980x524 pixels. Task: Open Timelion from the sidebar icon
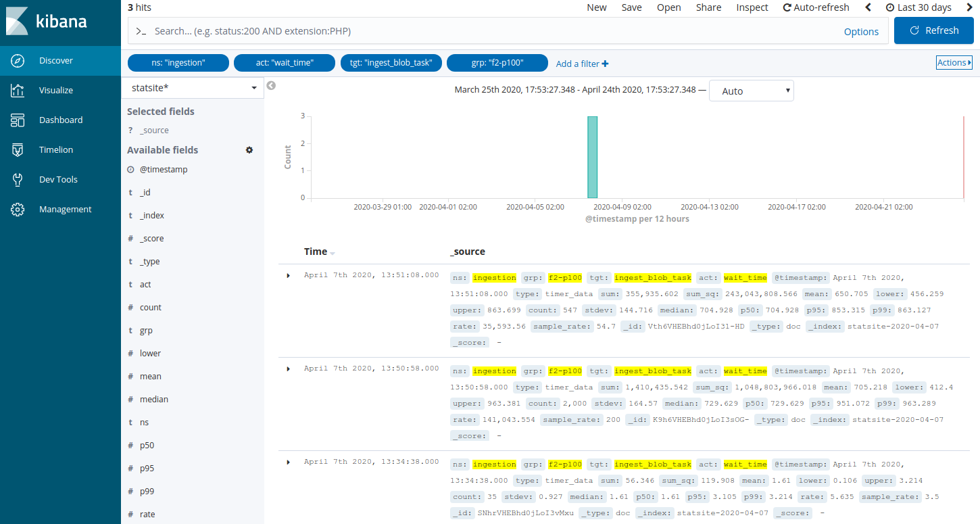pos(18,150)
